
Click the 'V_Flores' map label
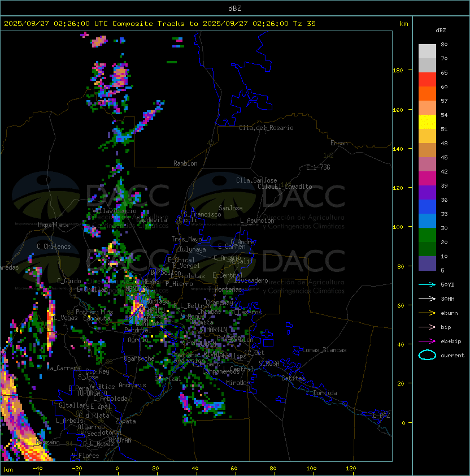(85, 456)
